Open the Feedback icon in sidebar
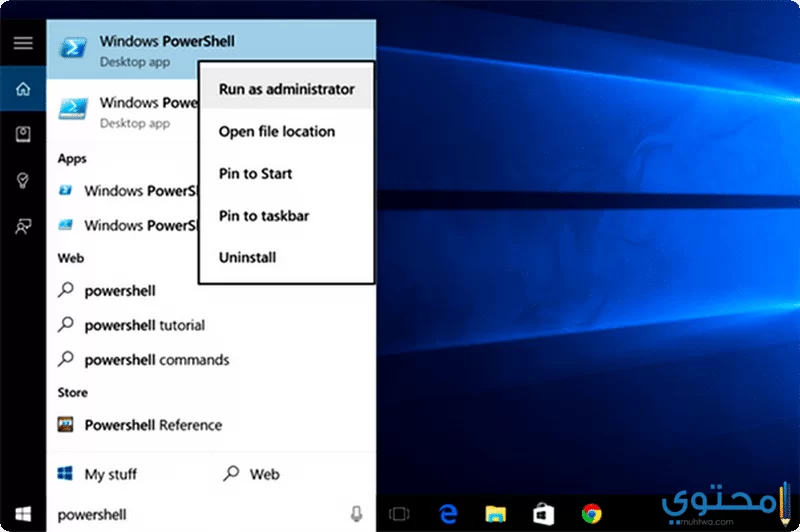This screenshot has height=532, width=800. [x=23, y=226]
